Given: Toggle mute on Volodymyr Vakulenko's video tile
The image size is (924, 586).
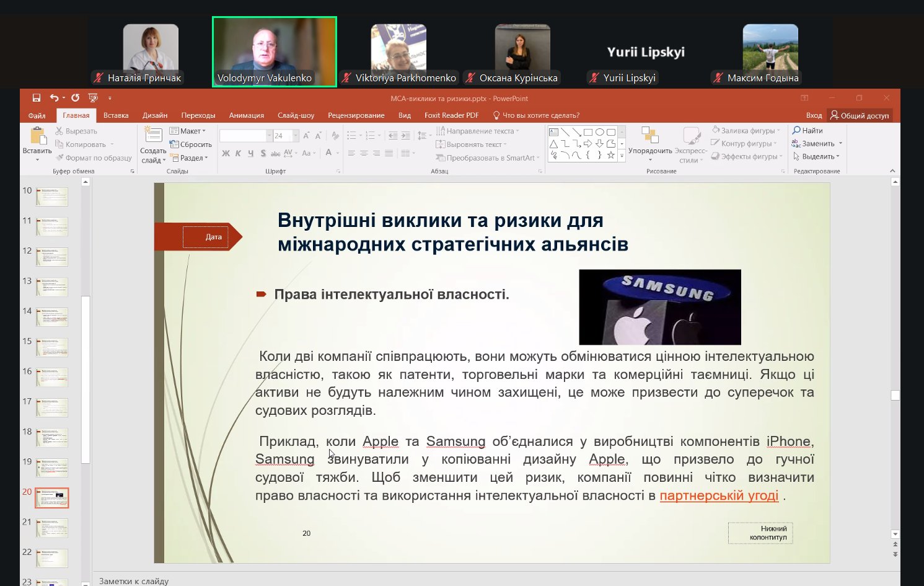Looking at the screenshot, I should pos(274,52).
